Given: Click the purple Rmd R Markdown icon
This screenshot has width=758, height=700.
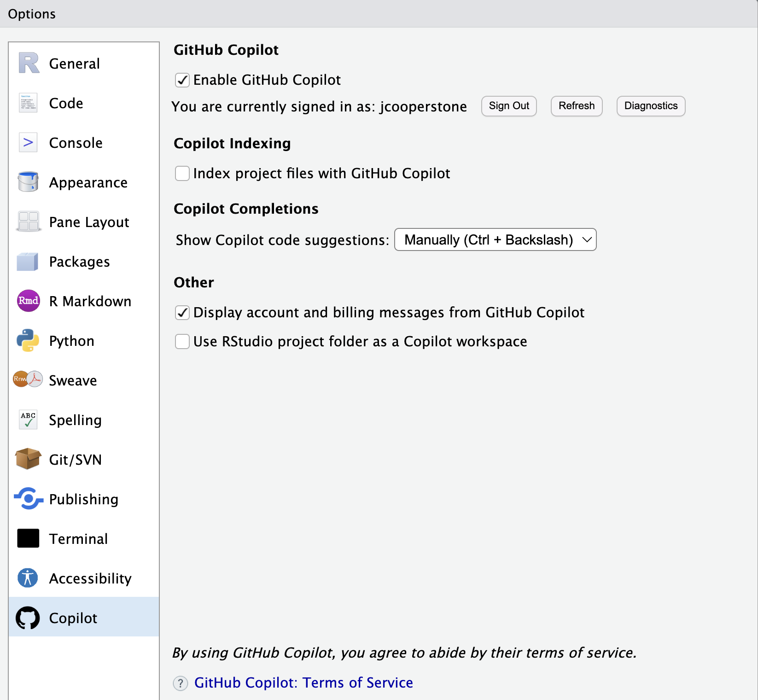Looking at the screenshot, I should (x=28, y=301).
